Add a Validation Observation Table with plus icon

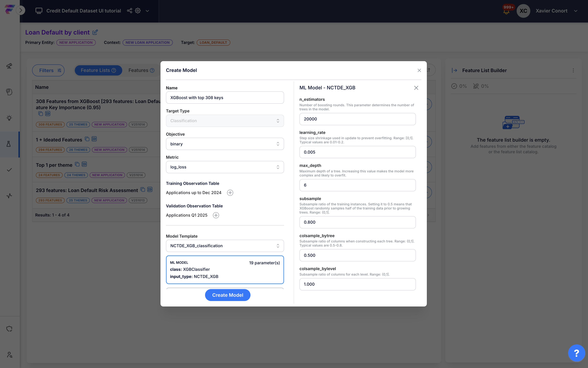[216, 215]
